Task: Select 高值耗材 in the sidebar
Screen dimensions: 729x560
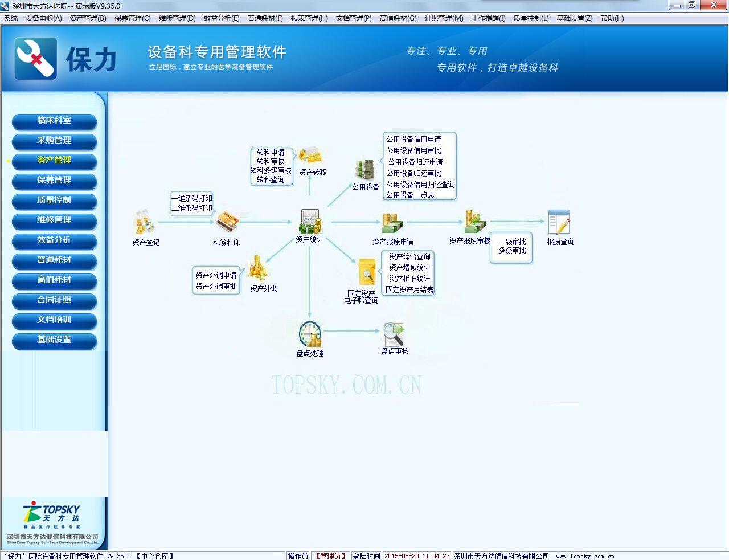Action: point(54,281)
